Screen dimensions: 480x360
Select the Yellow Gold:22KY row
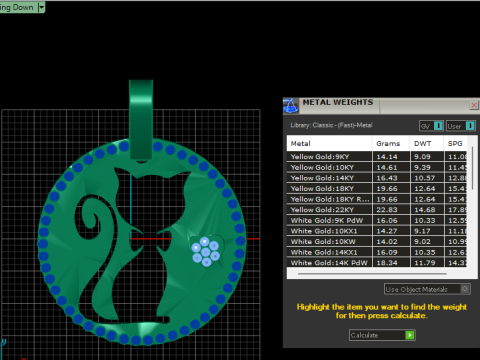377,210
